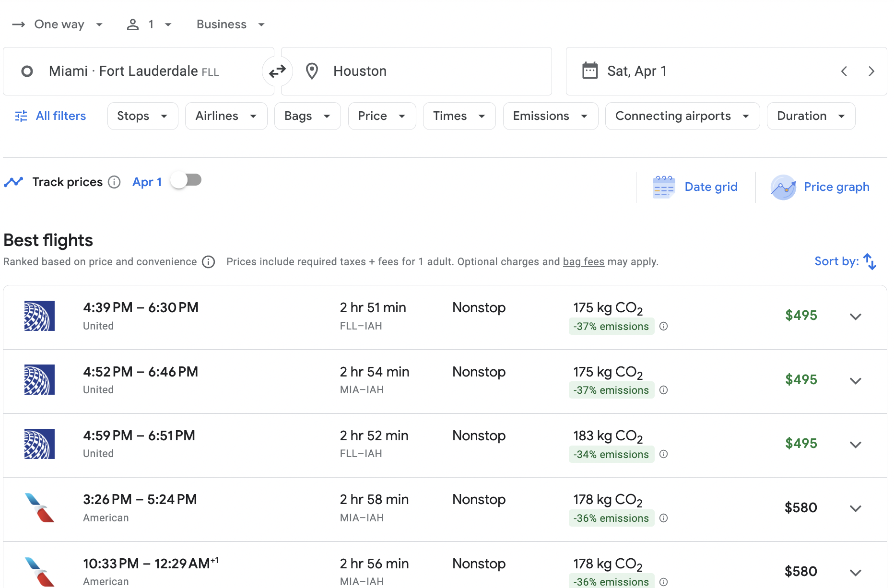Toggle the Track prices switch for Apr 1
This screenshot has height=588, width=894.
pyautogui.click(x=186, y=180)
